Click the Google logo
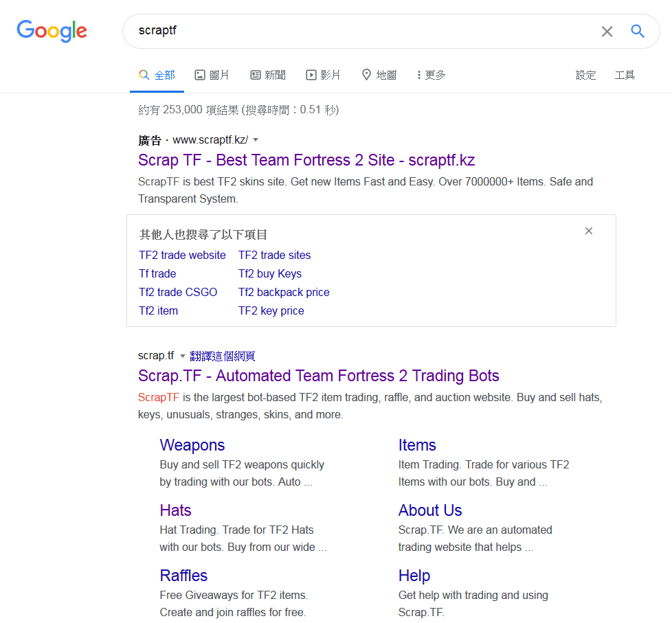This screenshot has height=623, width=672. click(52, 31)
